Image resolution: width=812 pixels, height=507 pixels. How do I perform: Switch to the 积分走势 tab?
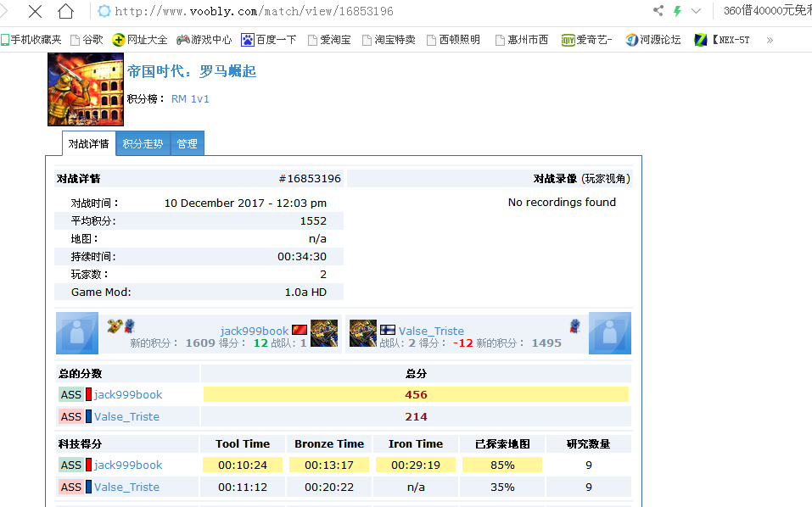pyautogui.click(x=142, y=142)
